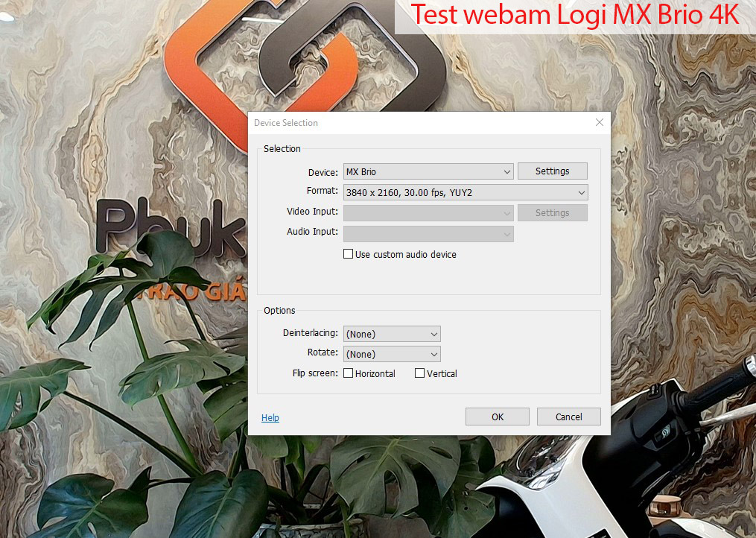Click the Video Input combo box

point(428,213)
